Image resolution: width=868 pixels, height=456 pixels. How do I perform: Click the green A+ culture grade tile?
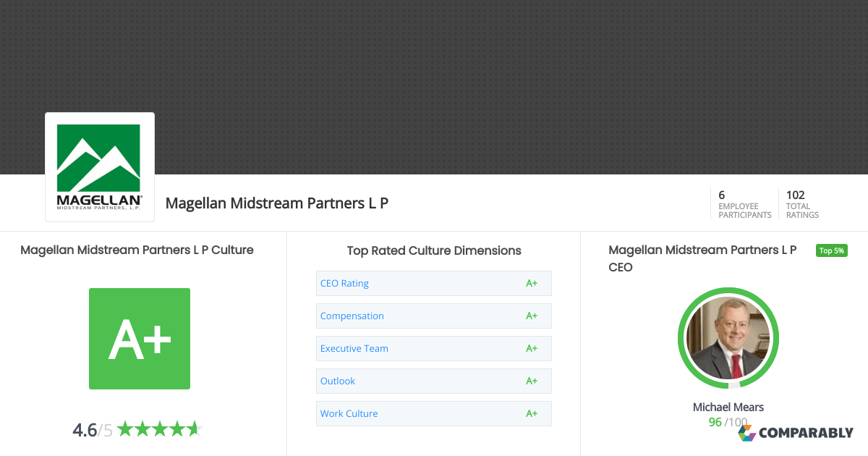tap(140, 338)
